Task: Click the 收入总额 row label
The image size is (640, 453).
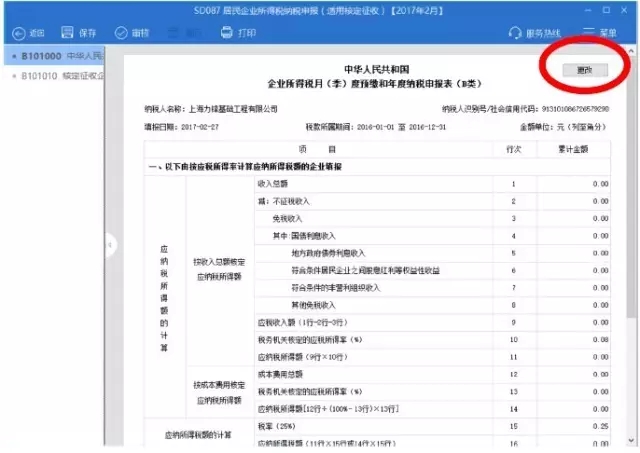Action: pos(272,184)
